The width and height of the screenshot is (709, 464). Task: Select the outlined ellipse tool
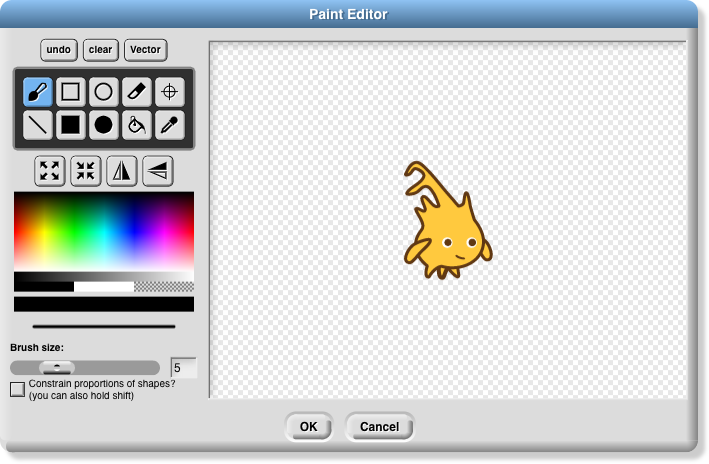point(103,92)
